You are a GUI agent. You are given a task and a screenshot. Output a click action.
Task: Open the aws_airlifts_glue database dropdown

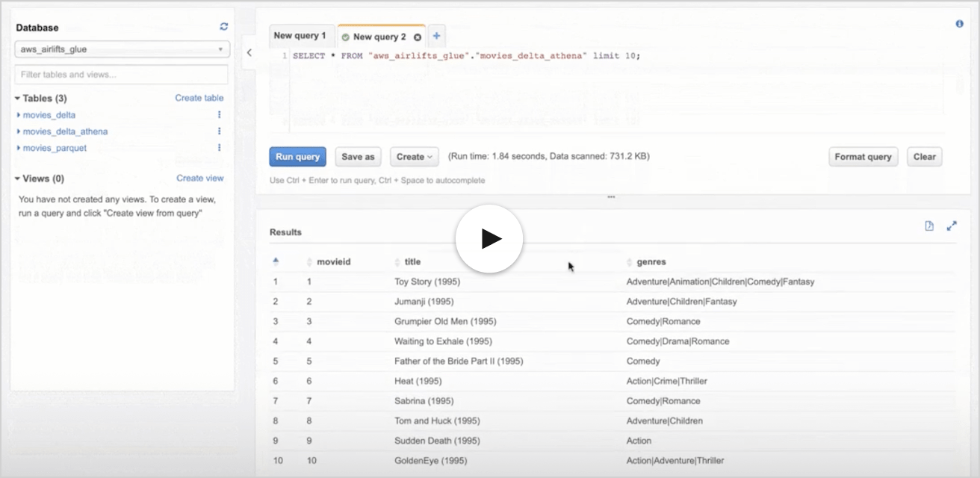click(x=122, y=49)
